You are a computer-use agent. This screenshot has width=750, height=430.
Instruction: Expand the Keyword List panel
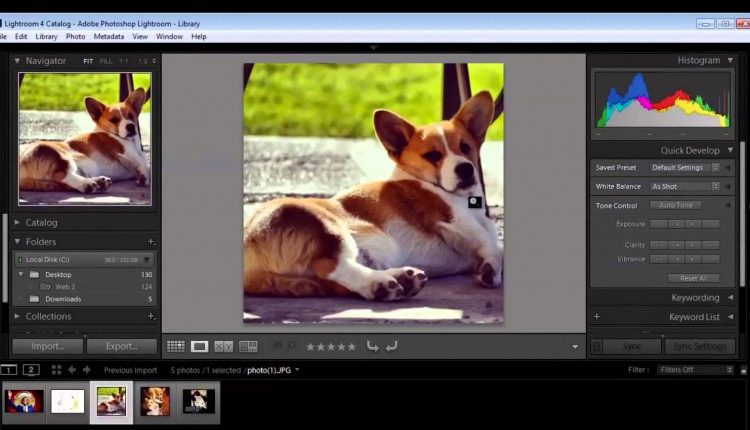(730, 317)
